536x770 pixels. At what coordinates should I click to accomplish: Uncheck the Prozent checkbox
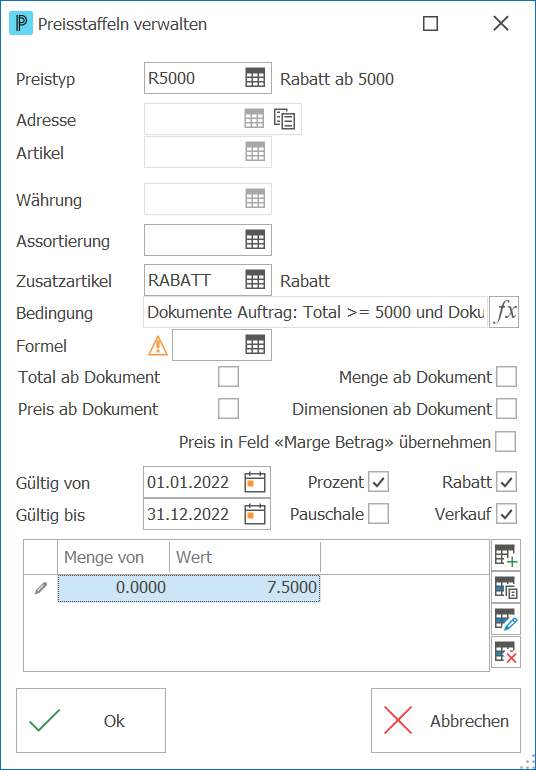coord(378,482)
